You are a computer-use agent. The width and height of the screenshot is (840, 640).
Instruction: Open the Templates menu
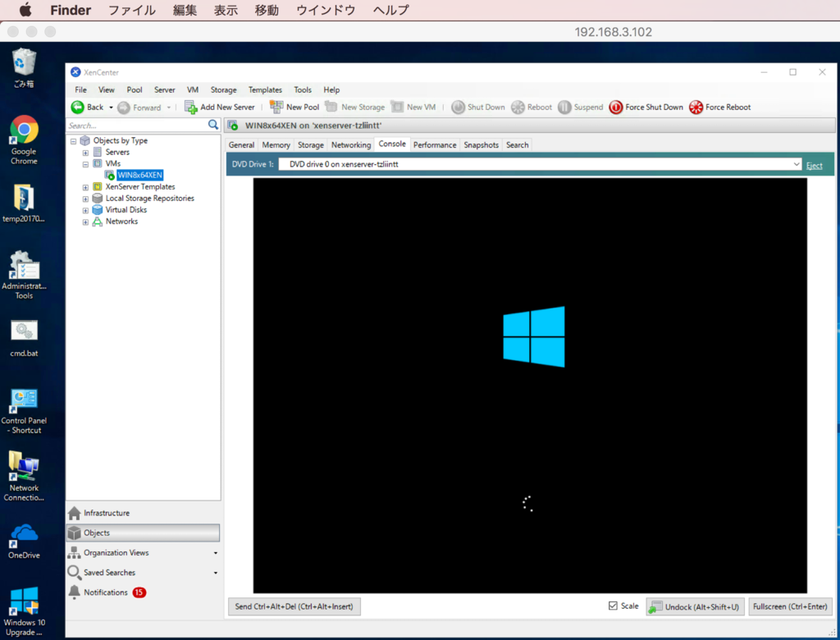[x=265, y=89]
